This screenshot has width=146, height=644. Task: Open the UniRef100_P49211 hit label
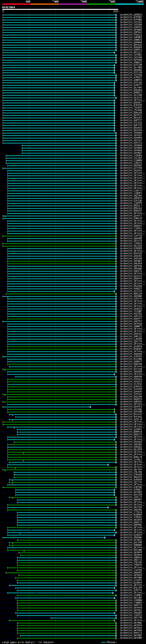click(131, 35)
